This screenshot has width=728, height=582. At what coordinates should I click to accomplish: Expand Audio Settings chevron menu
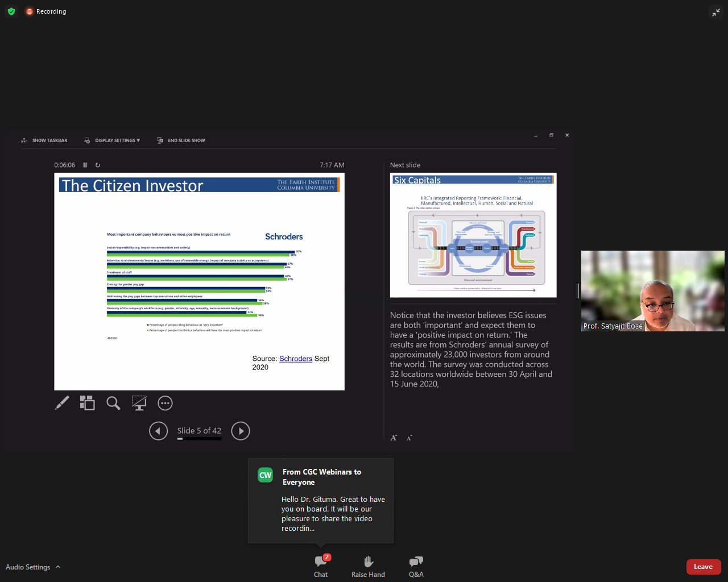[x=58, y=567]
